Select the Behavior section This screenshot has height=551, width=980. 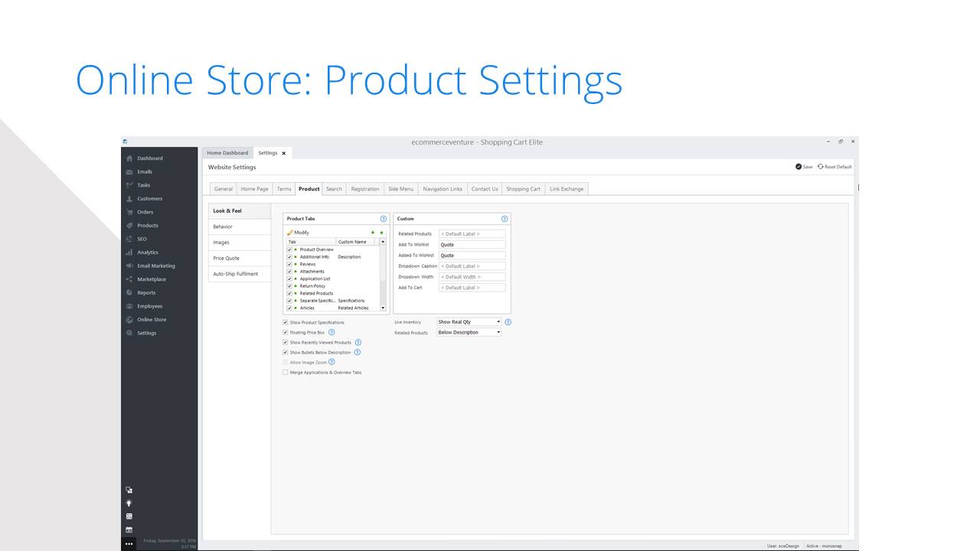click(240, 227)
